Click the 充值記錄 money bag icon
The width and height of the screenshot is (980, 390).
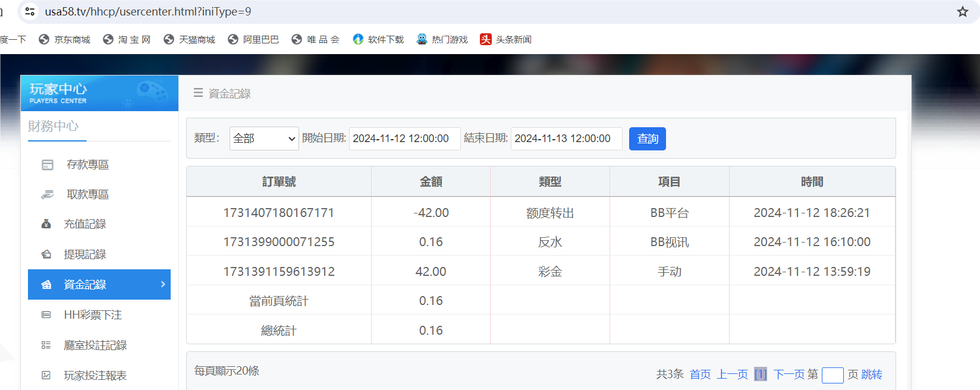click(x=46, y=224)
